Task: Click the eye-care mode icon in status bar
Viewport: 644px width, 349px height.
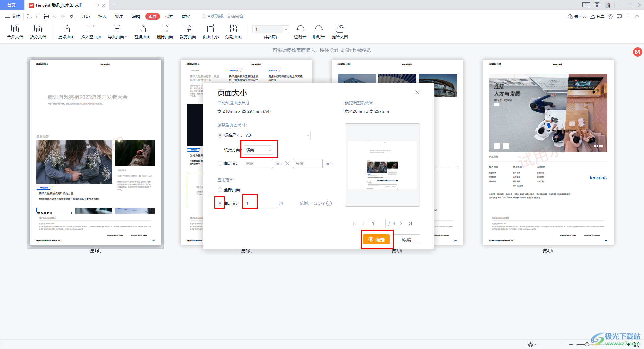Action: point(530,345)
